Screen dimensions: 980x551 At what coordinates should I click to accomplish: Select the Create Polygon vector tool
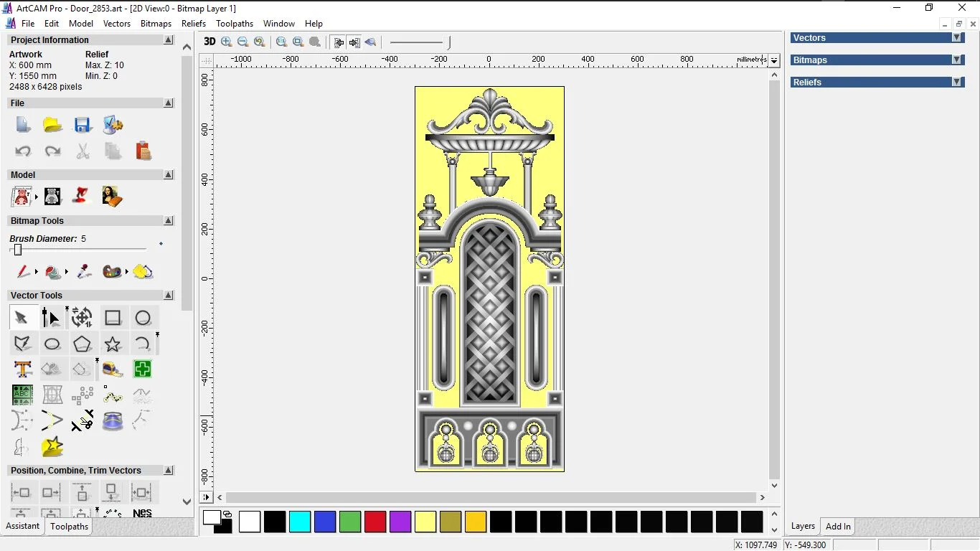[x=83, y=344]
